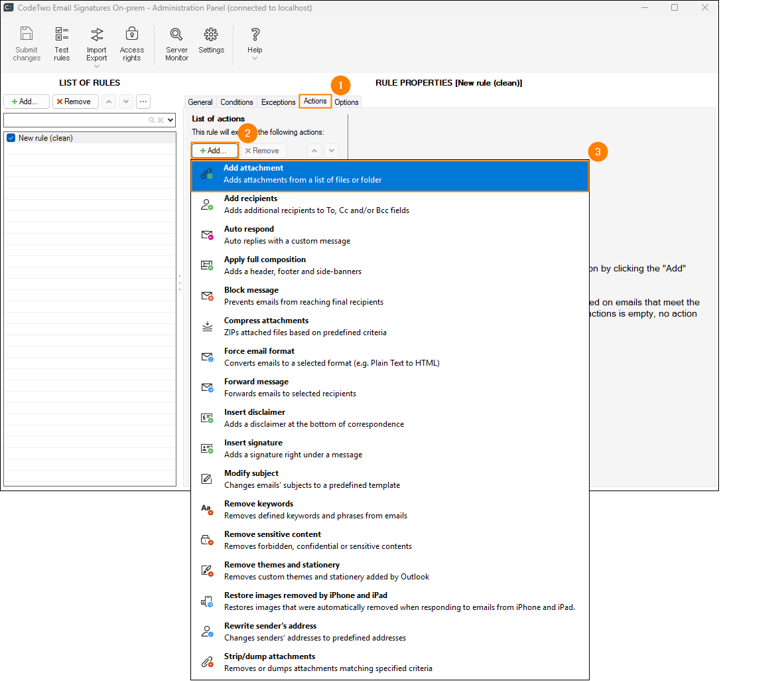Image resolution: width=784 pixels, height=681 pixels.
Task: Click Remove button in List of rules
Action: pos(76,102)
